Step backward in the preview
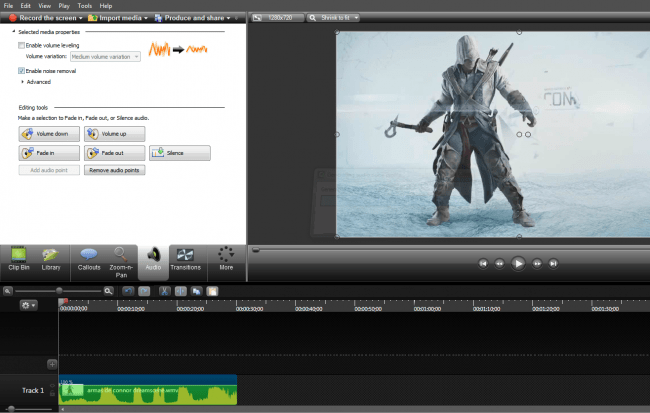 point(500,263)
